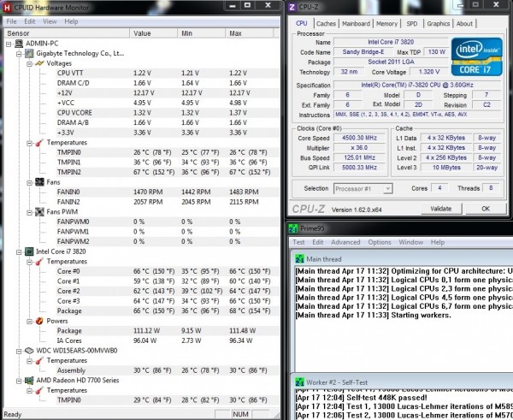The image size is (513, 420).
Task: Open the Window menu in Prime95
Action: coord(411,242)
